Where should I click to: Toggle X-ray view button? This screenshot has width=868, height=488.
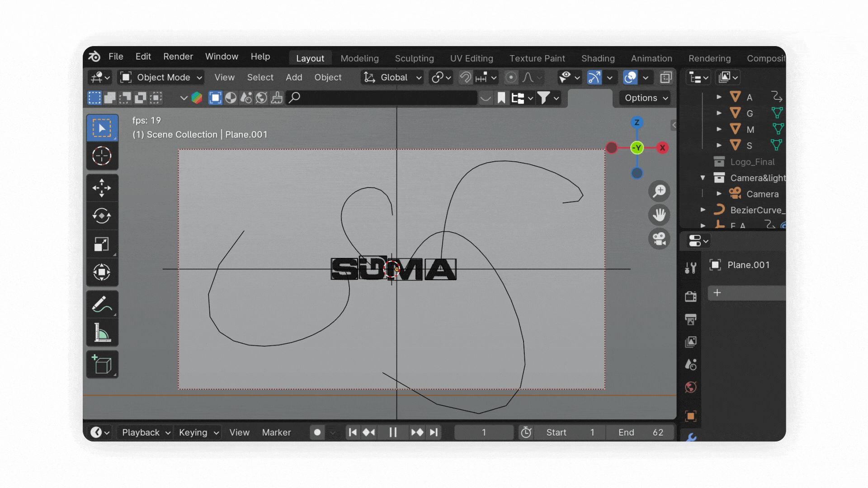(x=665, y=77)
